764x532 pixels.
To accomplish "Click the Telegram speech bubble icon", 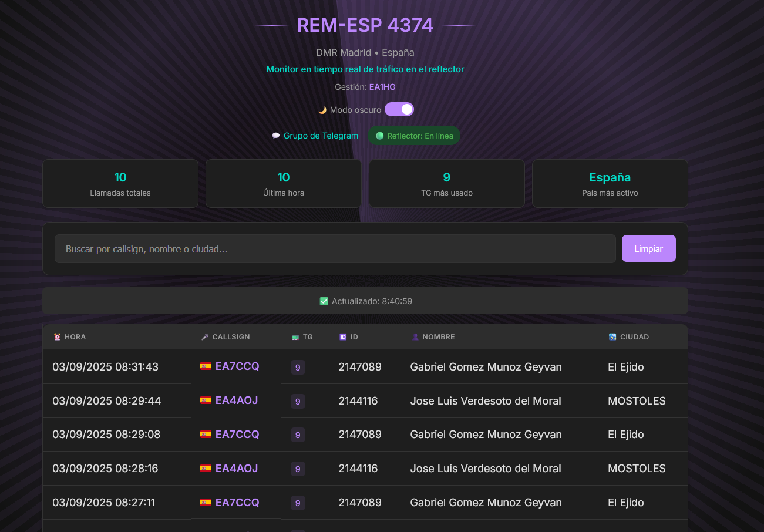I will click(x=276, y=136).
